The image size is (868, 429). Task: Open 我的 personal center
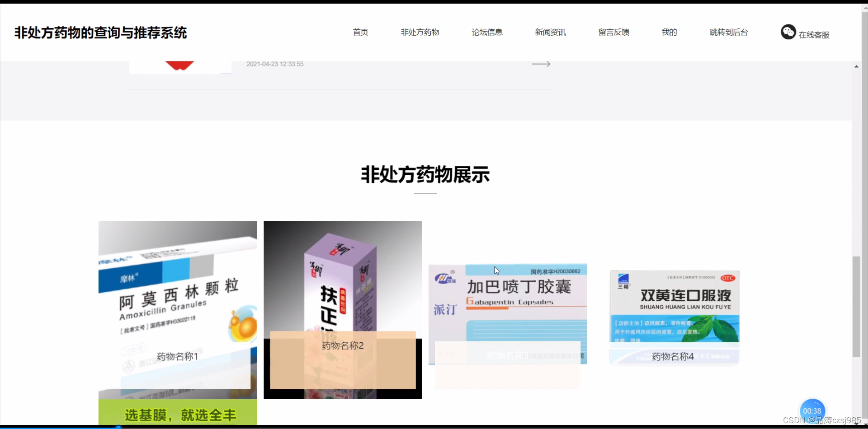pyautogui.click(x=669, y=32)
